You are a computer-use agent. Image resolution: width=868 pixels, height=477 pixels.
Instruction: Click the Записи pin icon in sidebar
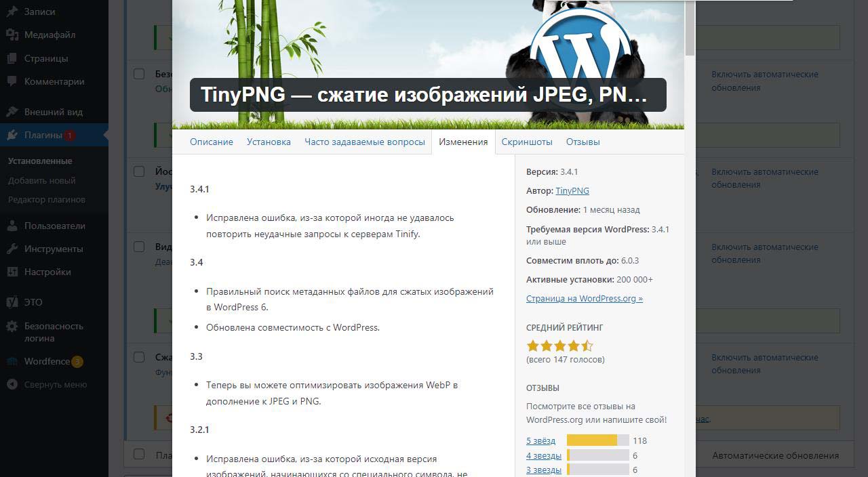[x=12, y=12]
